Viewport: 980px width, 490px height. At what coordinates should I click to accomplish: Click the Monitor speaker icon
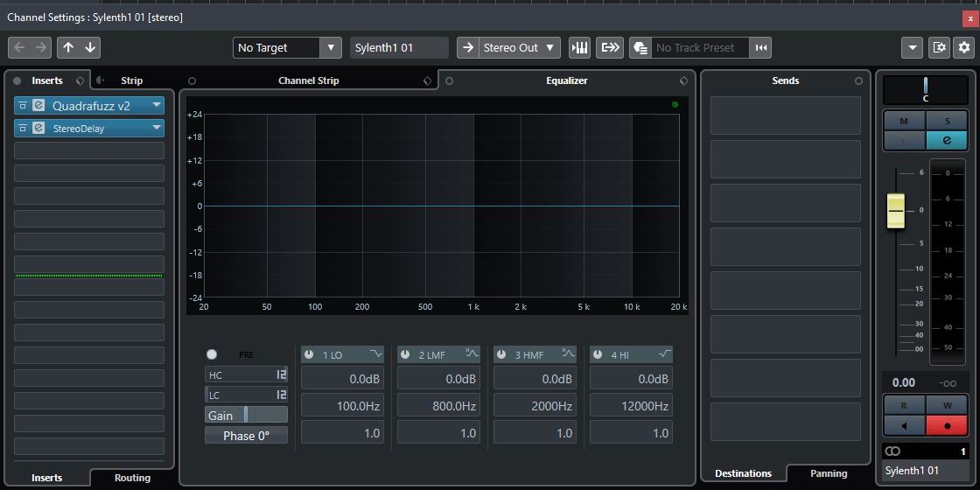(904, 426)
